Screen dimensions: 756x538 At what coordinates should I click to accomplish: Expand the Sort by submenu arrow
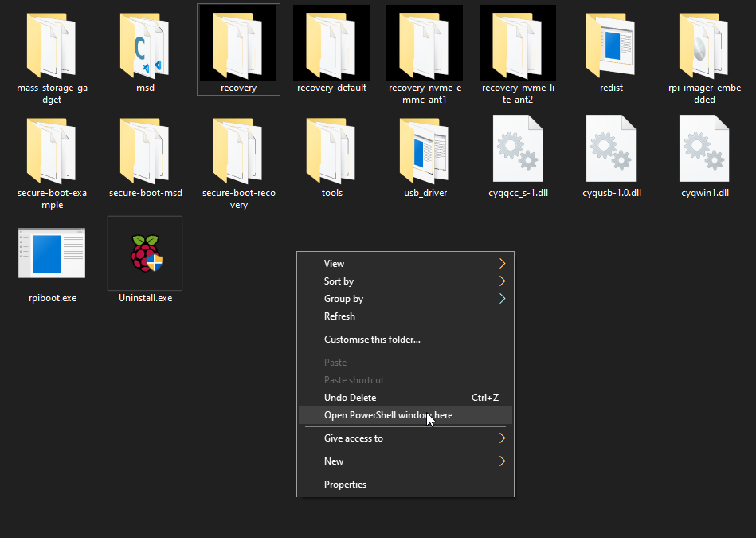click(502, 281)
